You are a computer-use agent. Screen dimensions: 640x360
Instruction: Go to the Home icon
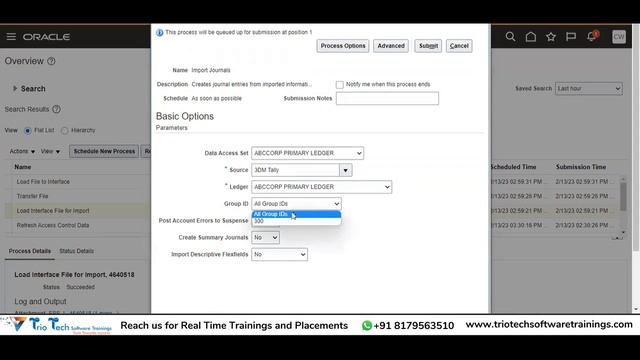[x=531, y=37]
